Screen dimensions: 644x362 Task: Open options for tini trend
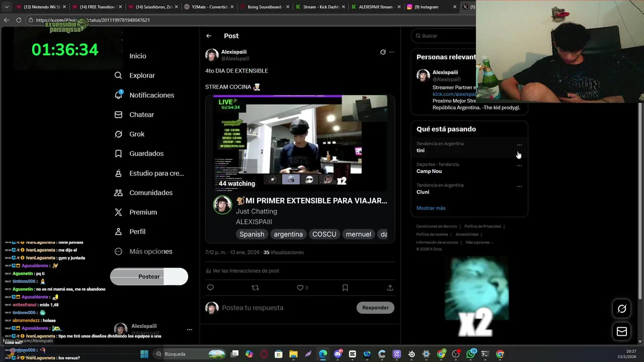pyautogui.click(x=519, y=145)
